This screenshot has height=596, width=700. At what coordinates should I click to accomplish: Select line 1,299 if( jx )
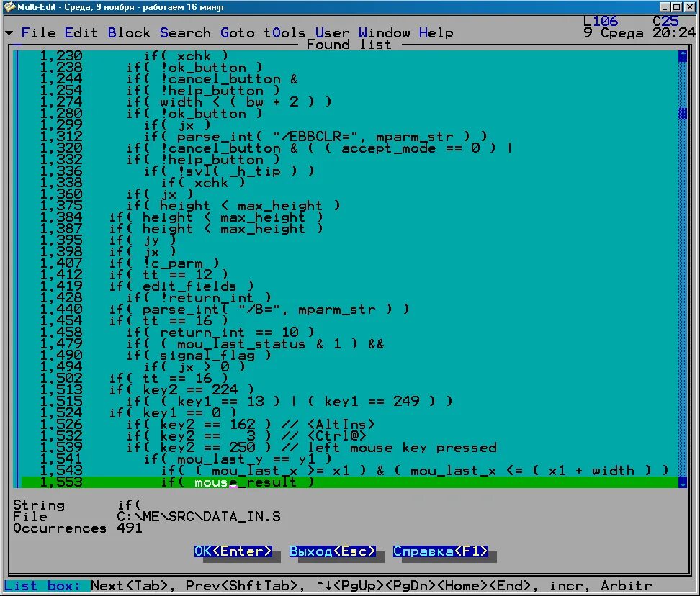pyautogui.click(x=349, y=125)
